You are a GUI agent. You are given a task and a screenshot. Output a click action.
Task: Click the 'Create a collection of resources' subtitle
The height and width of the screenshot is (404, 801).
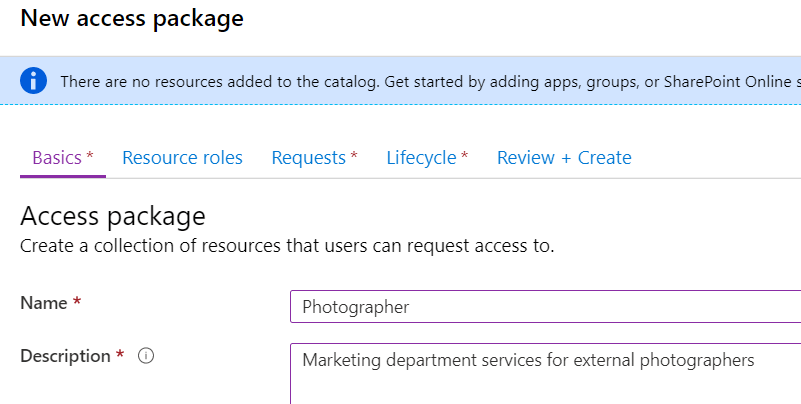pyautogui.click(x=286, y=245)
